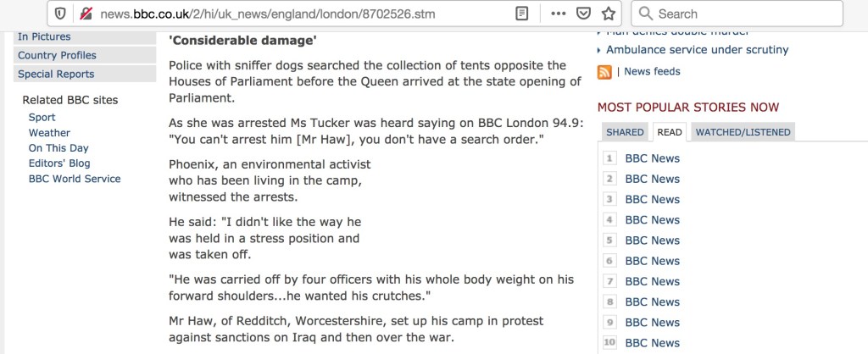Viewport: 868px width, 354px height.
Task: Bookmark this page with star icon
Action: pos(608,14)
